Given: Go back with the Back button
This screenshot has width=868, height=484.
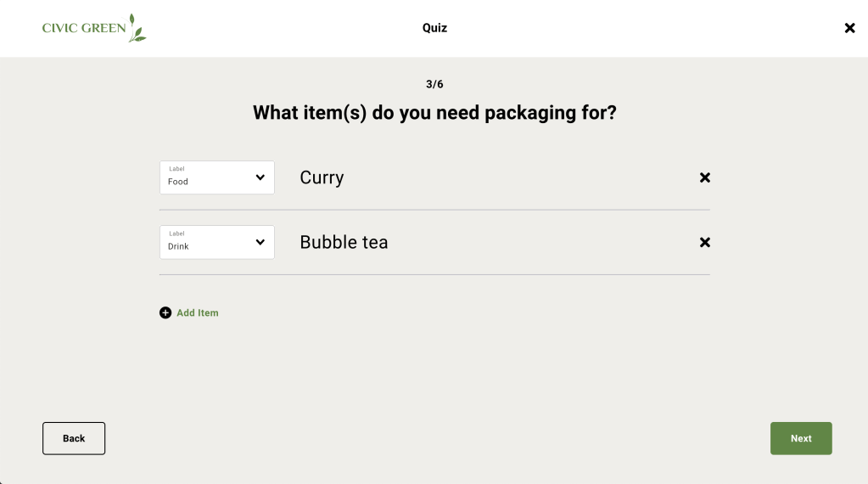Looking at the screenshot, I should pyautogui.click(x=74, y=438).
